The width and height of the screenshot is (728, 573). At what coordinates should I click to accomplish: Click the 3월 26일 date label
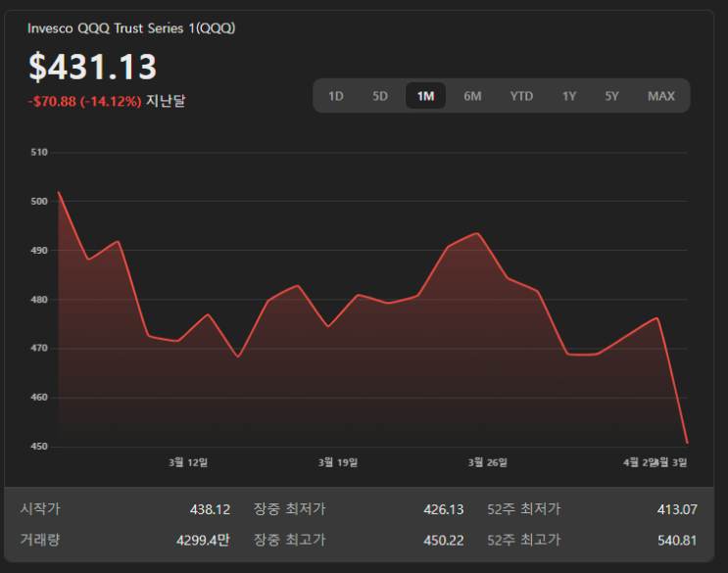click(488, 462)
